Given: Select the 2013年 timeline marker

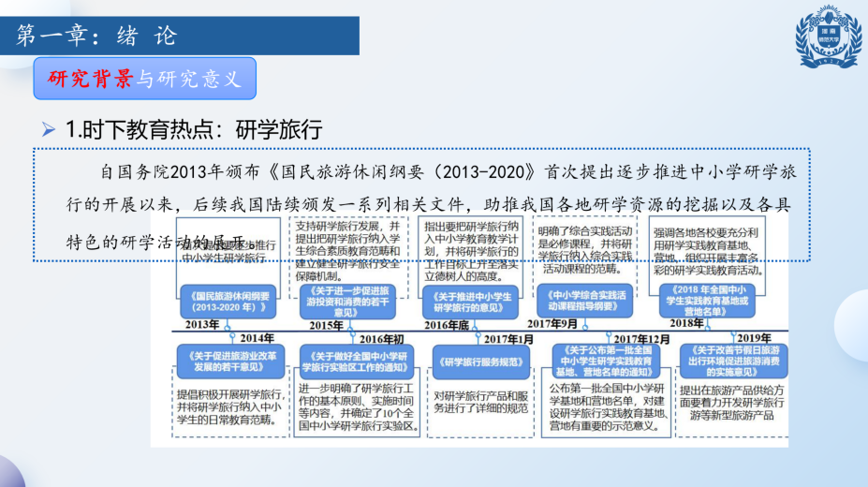Looking at the screenshot, I should 203,324.
